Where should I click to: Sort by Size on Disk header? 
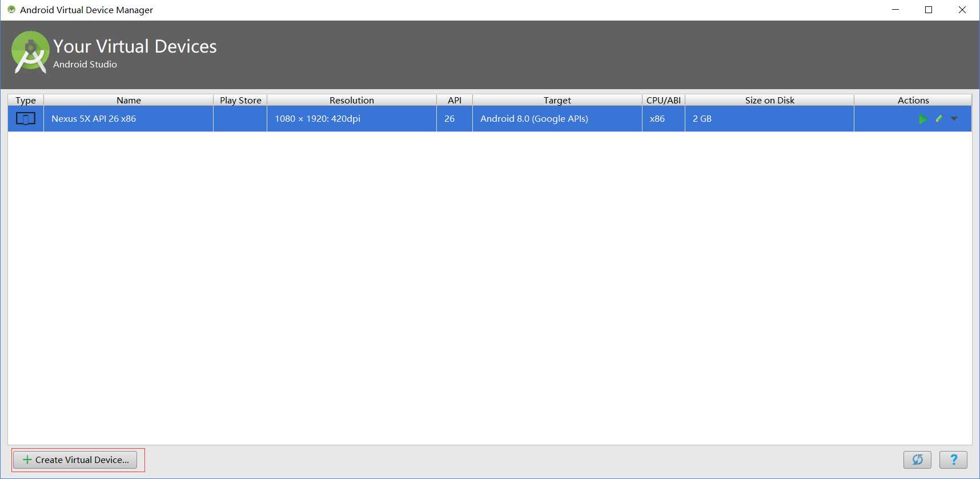[770, 100]
